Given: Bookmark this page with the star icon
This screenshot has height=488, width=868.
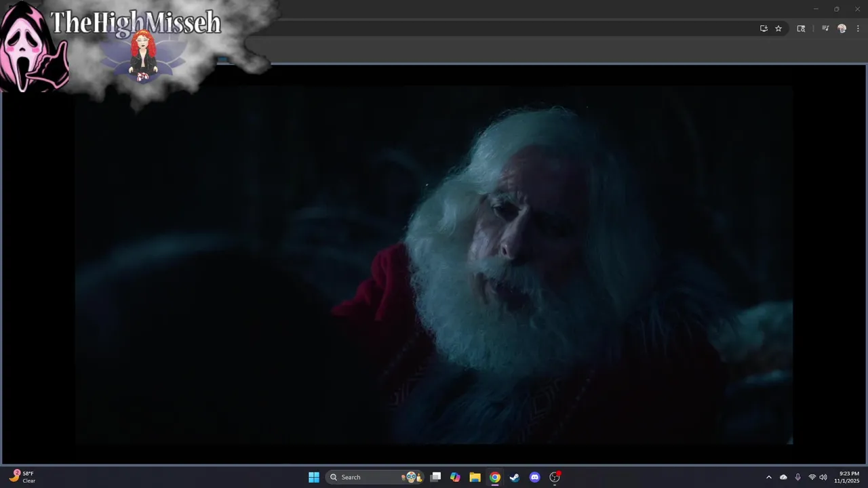Looking at the screenshot, I should 778,28.
